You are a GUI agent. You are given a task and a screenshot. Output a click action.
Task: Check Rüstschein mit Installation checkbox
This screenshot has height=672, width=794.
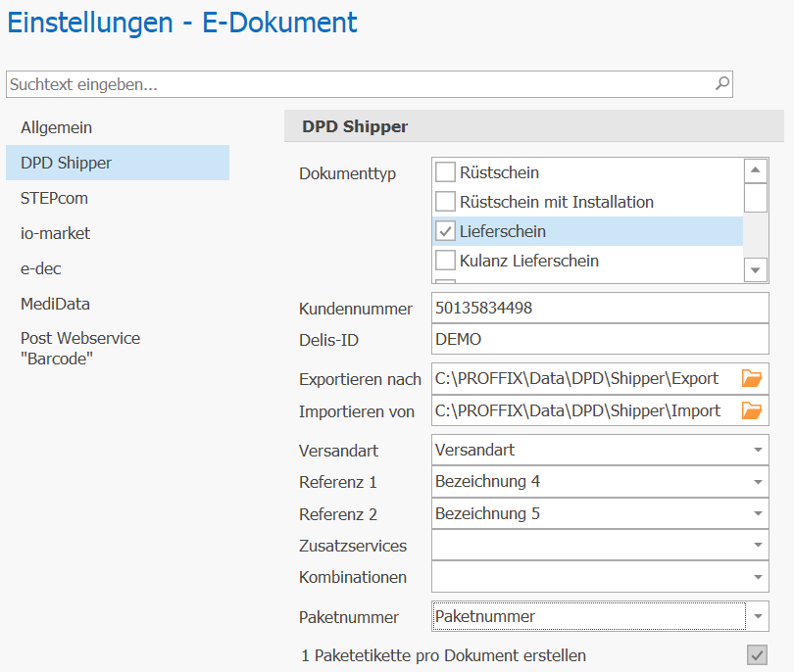tap(445, 202)
